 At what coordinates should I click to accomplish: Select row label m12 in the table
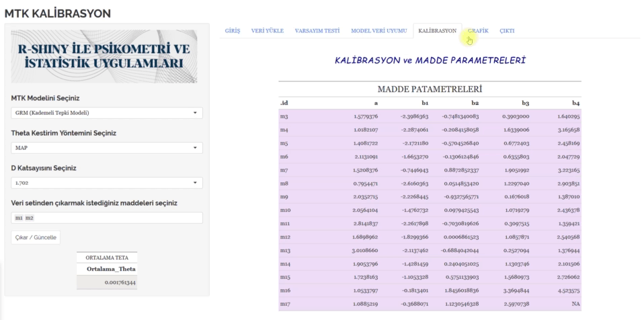[285, 237]
